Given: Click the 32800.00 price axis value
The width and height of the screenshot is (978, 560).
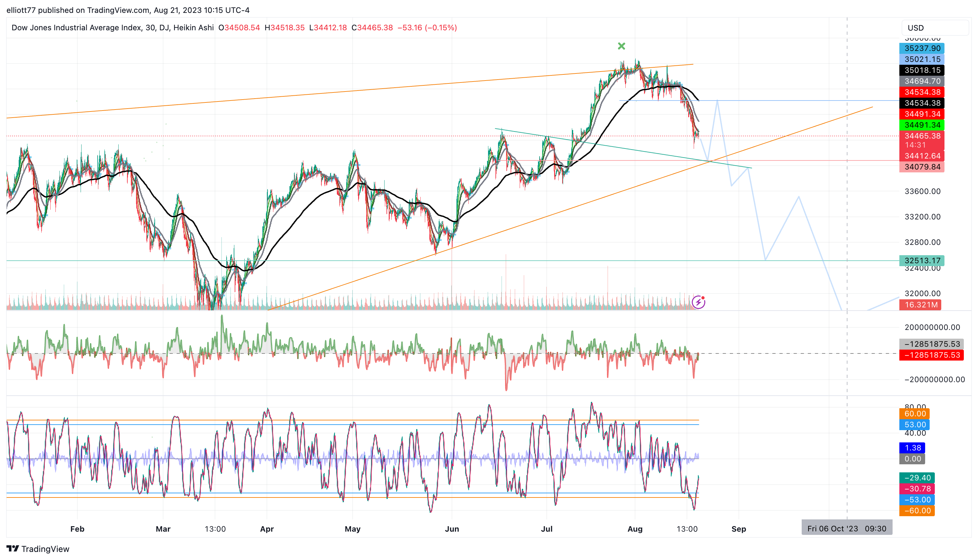Looking at the screenshot, I should (x=922, y=242).
